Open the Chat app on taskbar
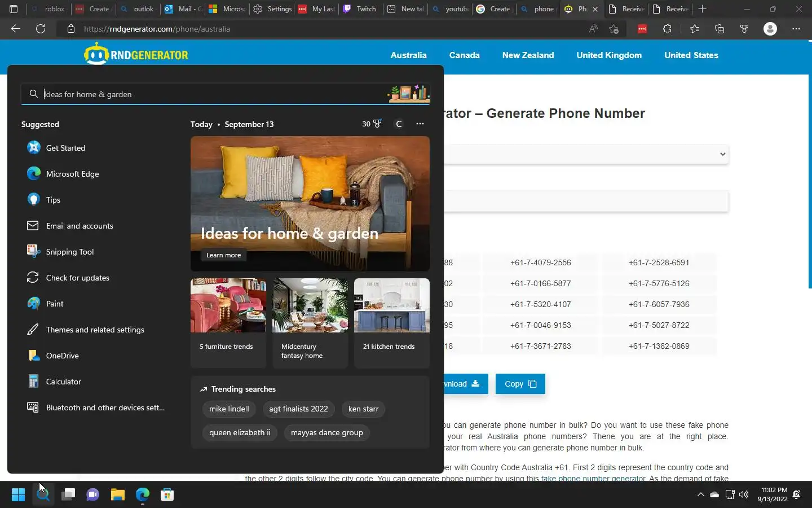812x508 pixels. click(x=93, y=495)
